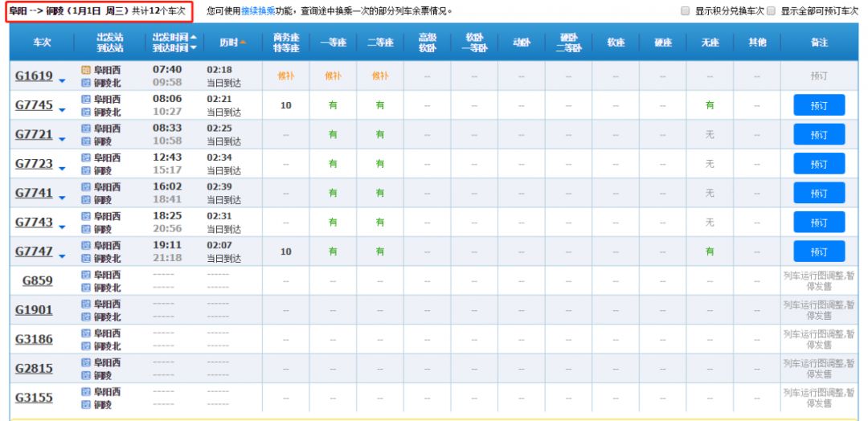Enable 显示积分兑换车次 checkbox

point(686,11)
